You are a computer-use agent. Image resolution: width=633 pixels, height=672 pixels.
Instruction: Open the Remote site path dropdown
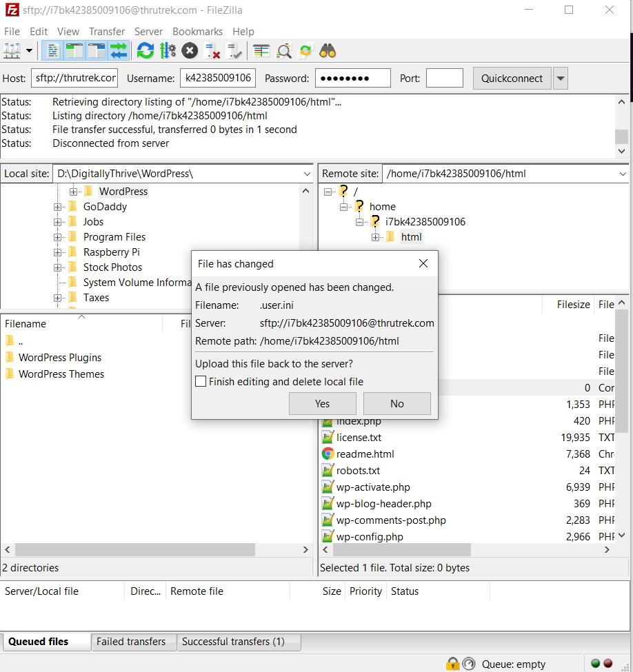coord(623,174)
